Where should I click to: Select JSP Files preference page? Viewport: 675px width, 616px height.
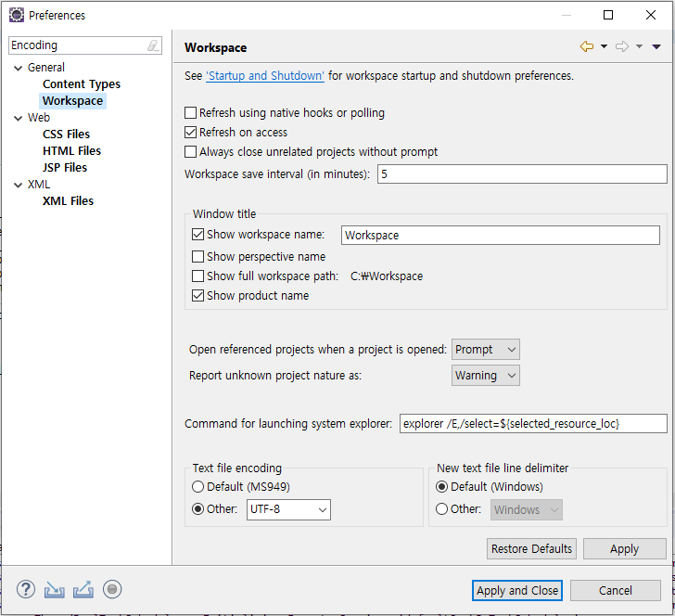click(65, 168)
